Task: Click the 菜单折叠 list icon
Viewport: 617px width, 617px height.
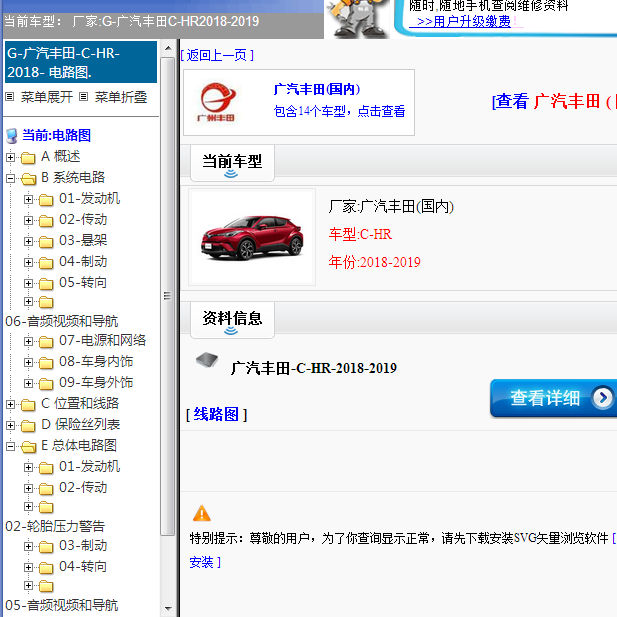Action: click(x=83, y=97)
